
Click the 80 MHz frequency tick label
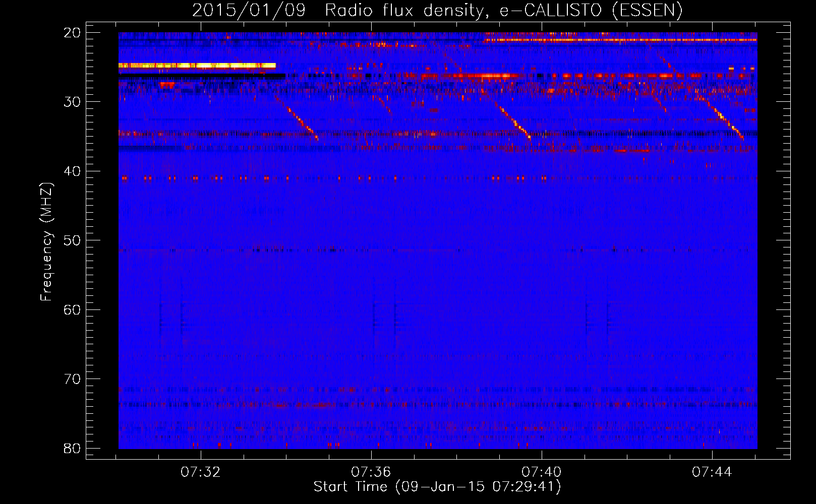point(72,449)
